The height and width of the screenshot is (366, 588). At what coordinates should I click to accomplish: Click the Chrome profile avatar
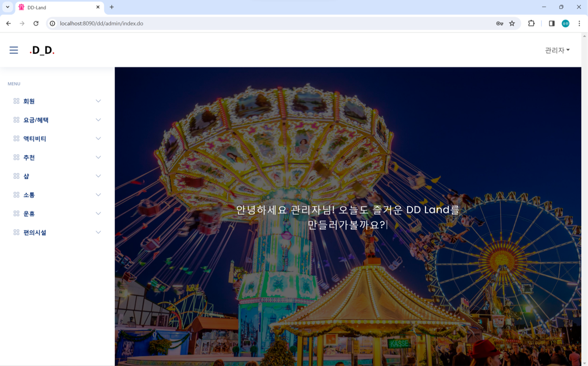click(x=566, y=24)
